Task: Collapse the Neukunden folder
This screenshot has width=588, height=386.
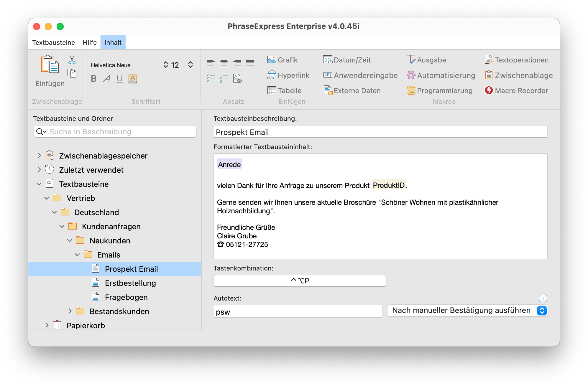Action: pos(70,240)
